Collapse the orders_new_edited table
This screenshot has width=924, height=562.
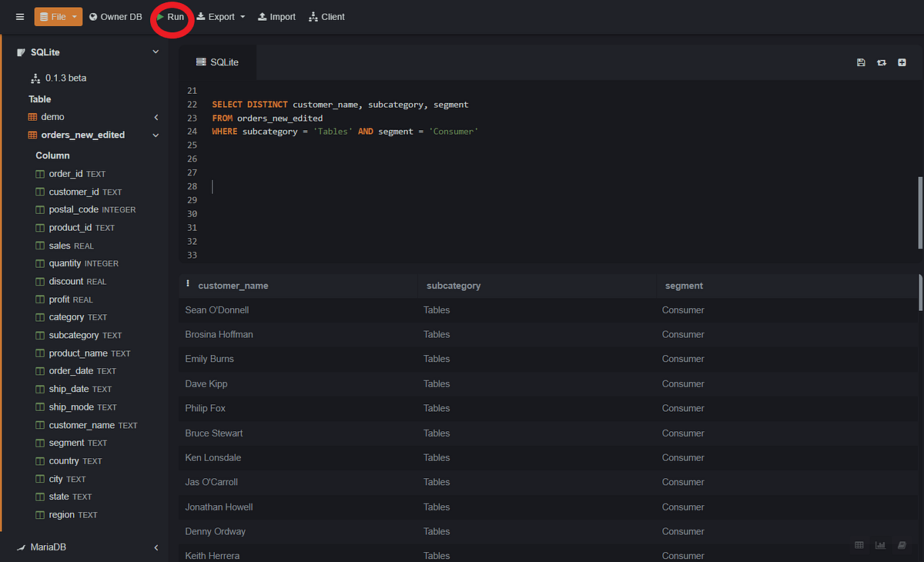coord(156,135)
